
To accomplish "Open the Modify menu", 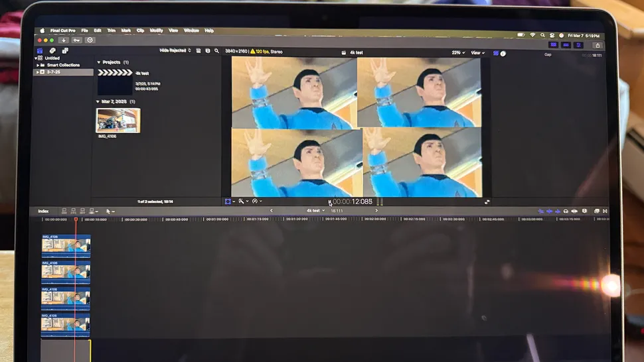I will pos(156,30).
